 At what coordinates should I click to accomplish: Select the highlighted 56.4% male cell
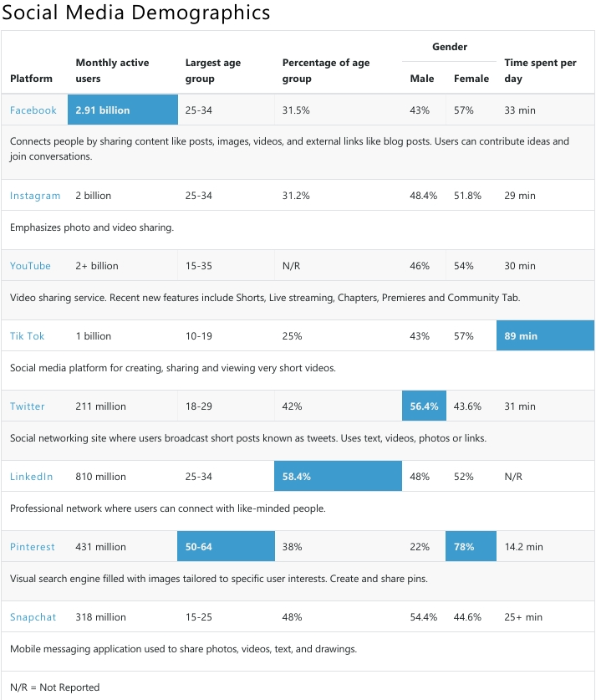click(424, 406)
